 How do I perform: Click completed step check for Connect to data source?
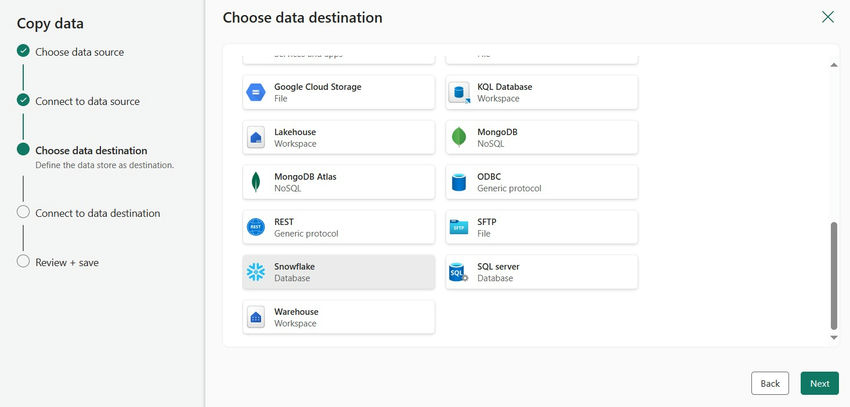pyautogui.click(x=23, y=100)
